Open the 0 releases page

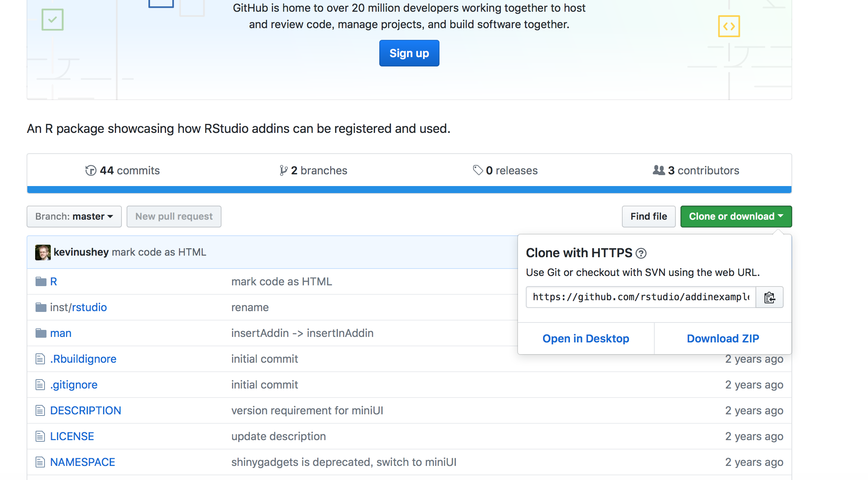coord(505,170)
